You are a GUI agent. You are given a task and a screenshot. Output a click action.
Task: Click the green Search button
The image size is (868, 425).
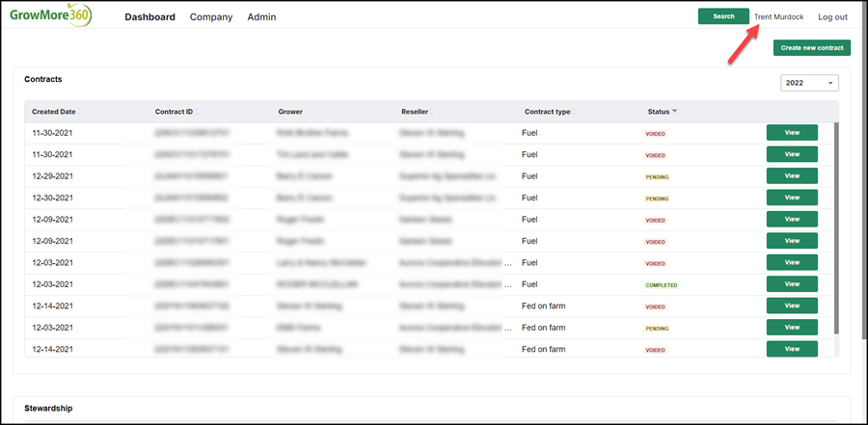(723, 16)
